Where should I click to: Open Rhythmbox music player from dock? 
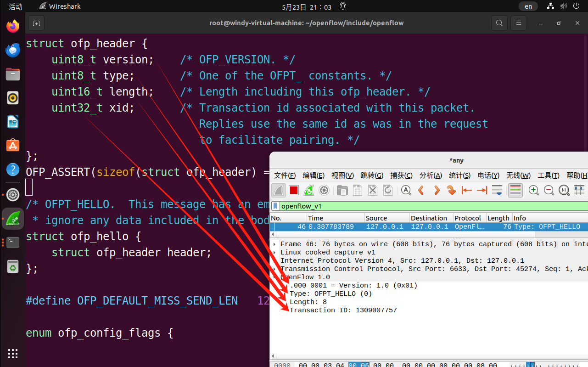pyautogui.click(x=13, y=97)
